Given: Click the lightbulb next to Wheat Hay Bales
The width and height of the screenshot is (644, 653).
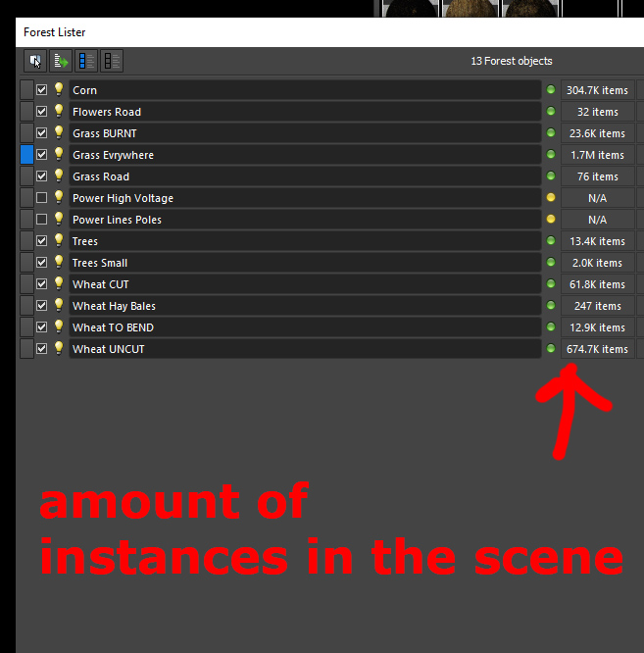Looking at the screenshot, I should tap(59, 305).
